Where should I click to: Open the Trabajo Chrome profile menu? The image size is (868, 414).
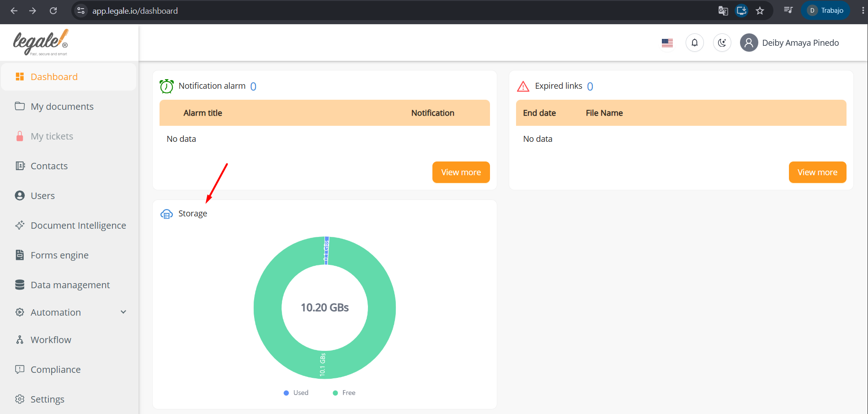825,11
